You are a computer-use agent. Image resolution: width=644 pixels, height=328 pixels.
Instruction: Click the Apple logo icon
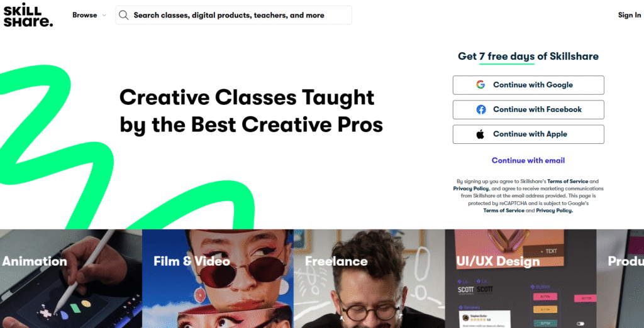[x=480, y=134]
